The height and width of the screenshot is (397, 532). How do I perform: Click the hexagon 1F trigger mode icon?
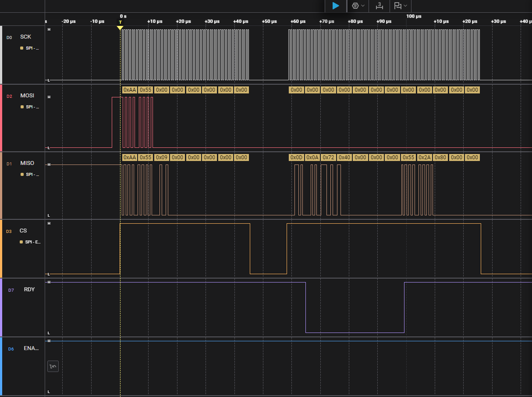(x=355, y=6)
